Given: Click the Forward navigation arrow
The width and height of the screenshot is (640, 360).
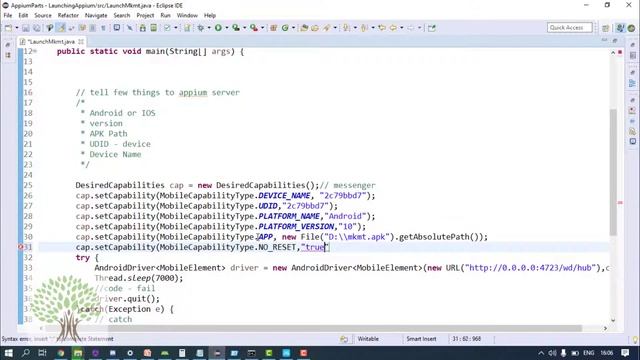Looking at the screenshot, I should point(411,28).
